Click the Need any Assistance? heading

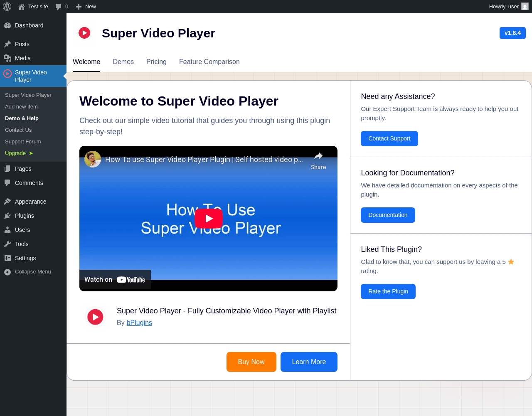tap(398, 96)
